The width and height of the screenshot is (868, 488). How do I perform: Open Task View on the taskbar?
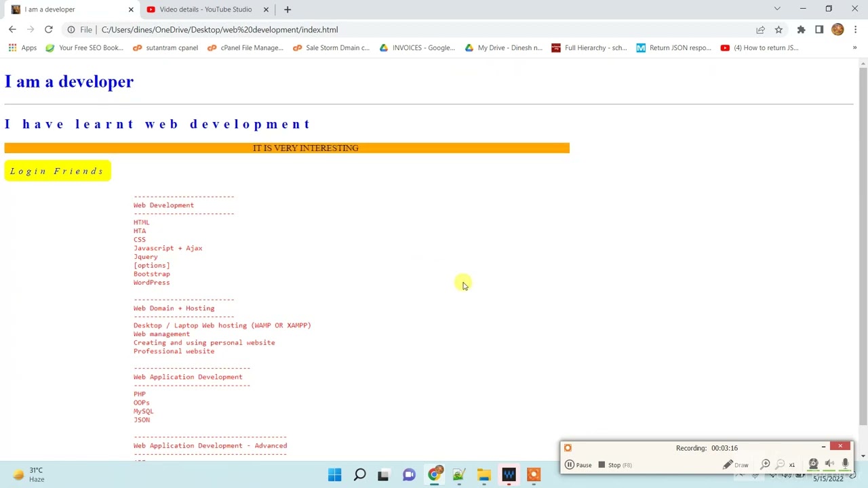384,475
